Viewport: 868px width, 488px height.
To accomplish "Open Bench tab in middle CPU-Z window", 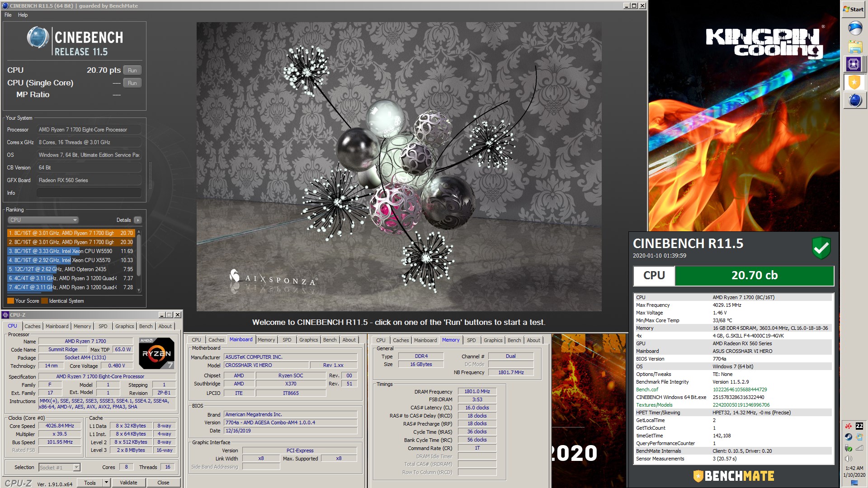I will coord(330,340).
